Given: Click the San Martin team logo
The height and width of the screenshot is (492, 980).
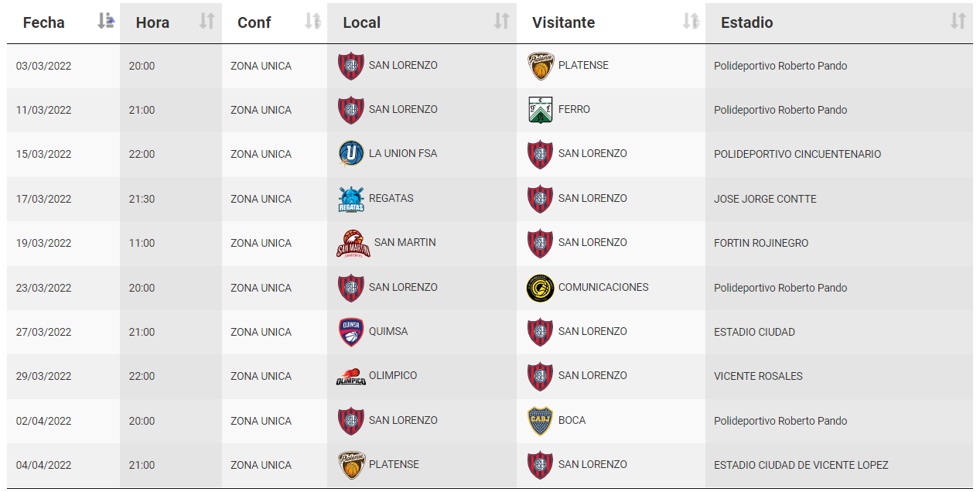Looking at the screenshot, I should pyautogui.click(x=353, y=243).
